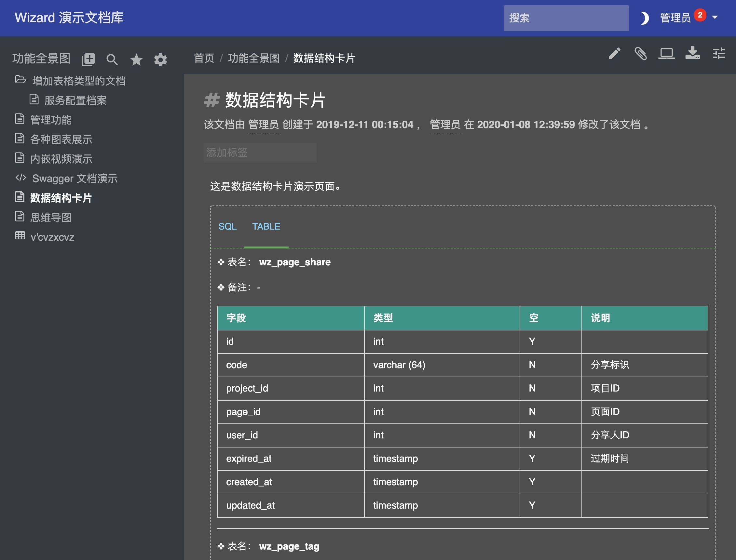Image resolution: width=736 pixels, height=560 pixels.
Task: Click the code field cell
Action: pos(291,365)
